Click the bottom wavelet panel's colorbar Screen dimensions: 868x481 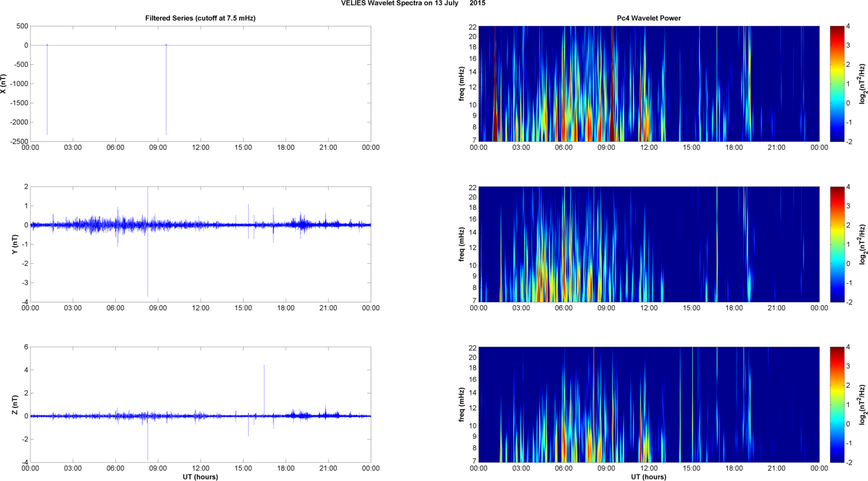(x=837, y=405)
